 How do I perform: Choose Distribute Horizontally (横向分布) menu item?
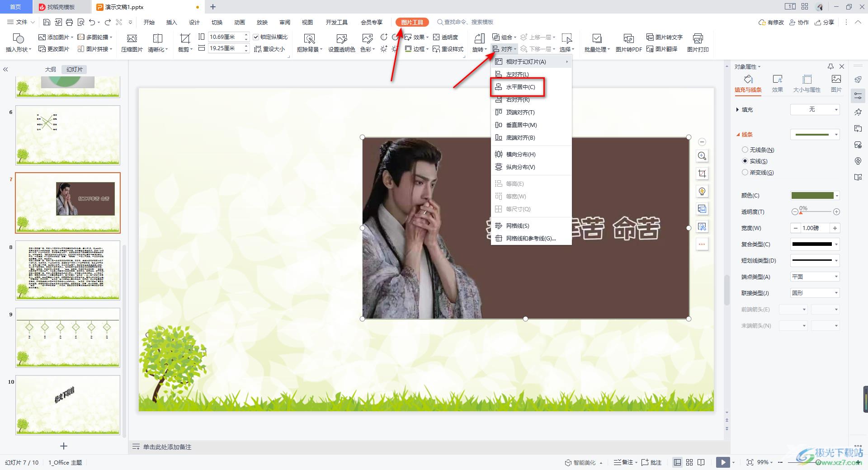531,154
